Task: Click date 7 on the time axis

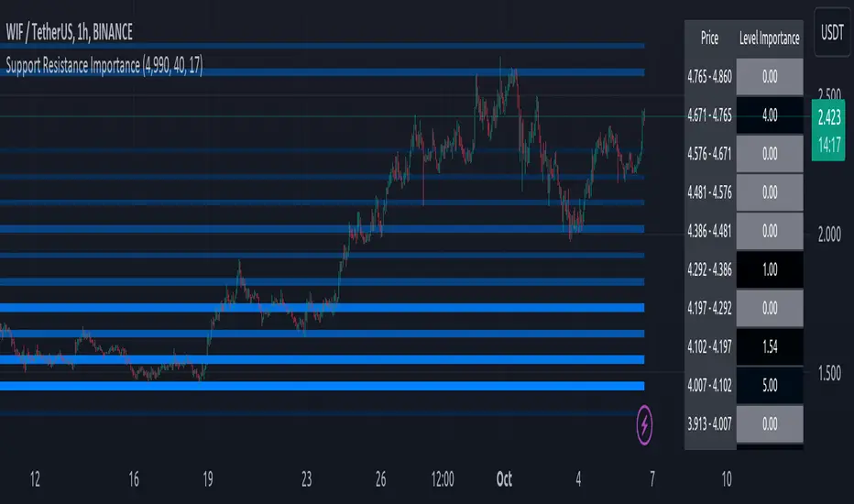Action: tap(651, 479)
